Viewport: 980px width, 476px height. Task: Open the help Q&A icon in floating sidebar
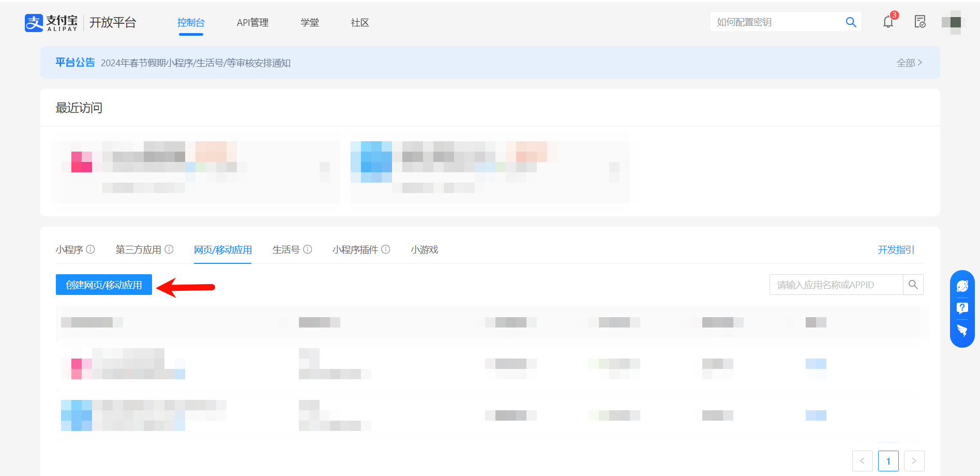962,308
